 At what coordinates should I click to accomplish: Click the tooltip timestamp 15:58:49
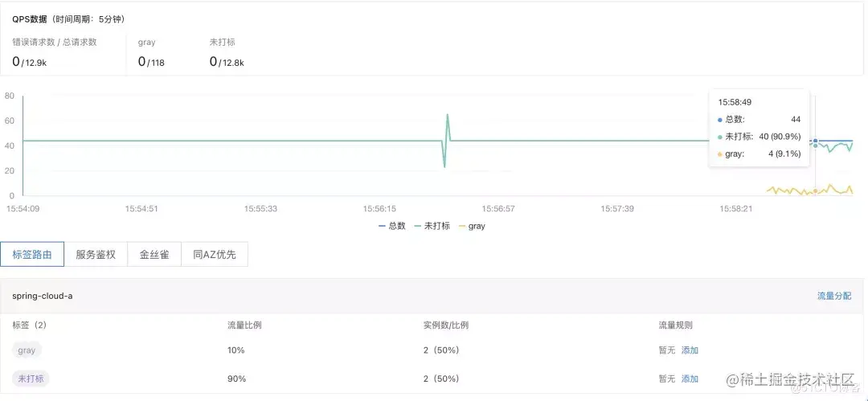tap(735, 103)
